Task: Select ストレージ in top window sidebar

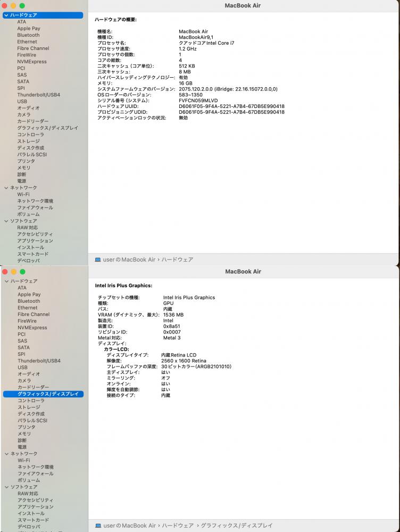Action: point(29,141)
